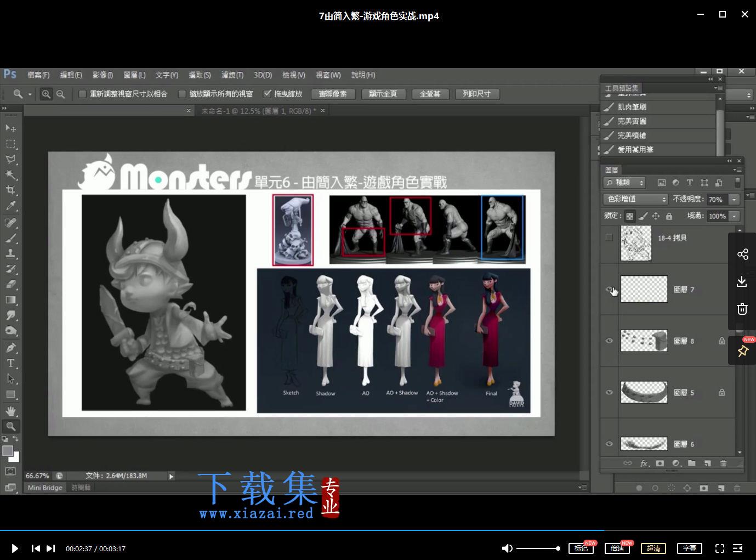756x560 pixels.
Task: Open the tool presets panel flyout menu
Action: (x=718, y=88)
